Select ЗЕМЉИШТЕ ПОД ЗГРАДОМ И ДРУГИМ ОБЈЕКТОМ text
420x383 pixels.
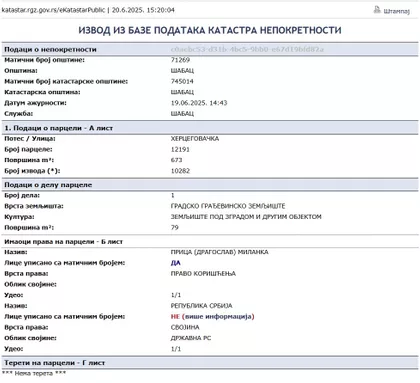point(246,217)
